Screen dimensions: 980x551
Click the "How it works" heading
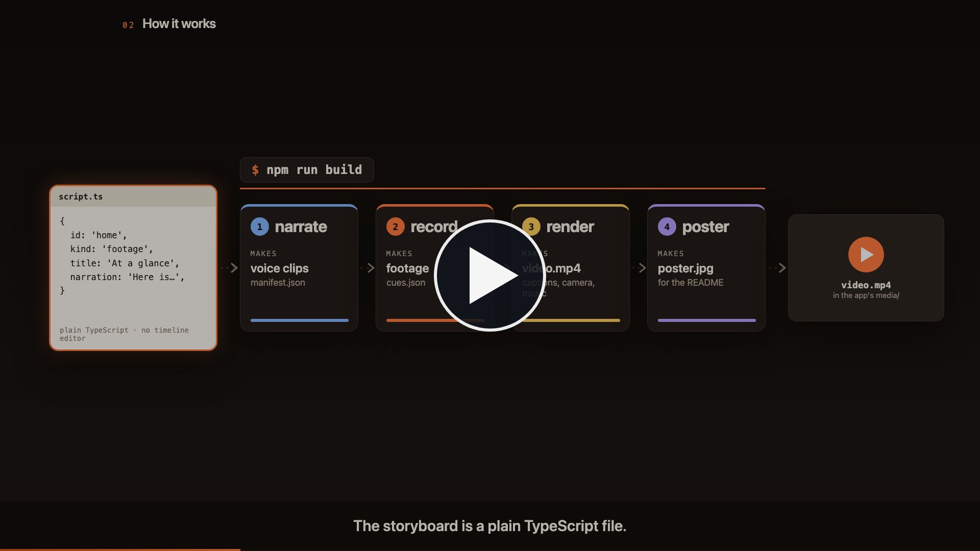click(x=179, y=24)
